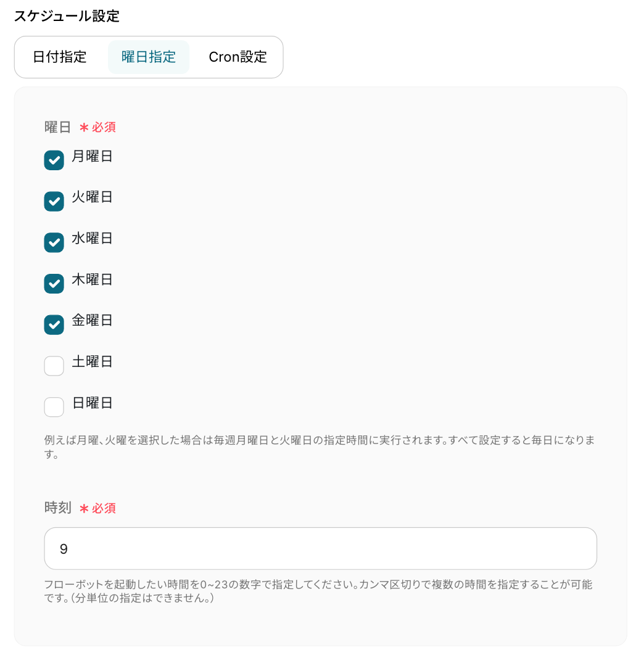Select the 曜日指定 tab

coord(149,57)
